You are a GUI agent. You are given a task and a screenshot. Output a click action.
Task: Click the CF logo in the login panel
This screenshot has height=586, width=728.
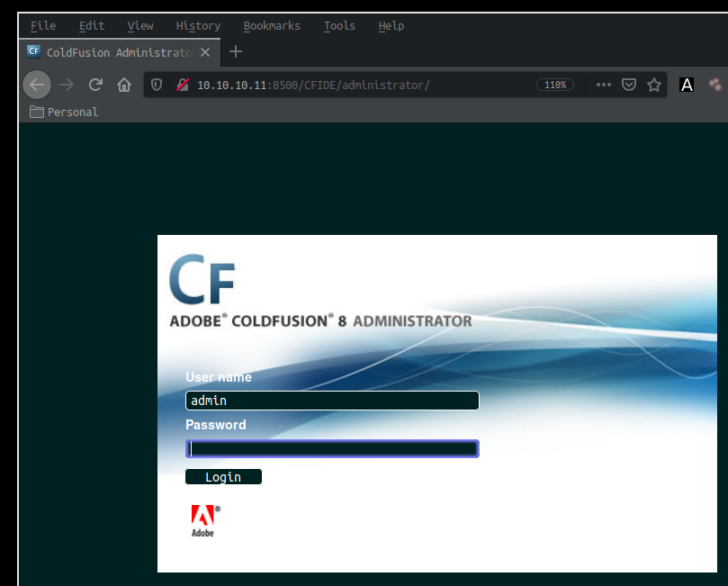pyautogui.click(x=202, y=279)
